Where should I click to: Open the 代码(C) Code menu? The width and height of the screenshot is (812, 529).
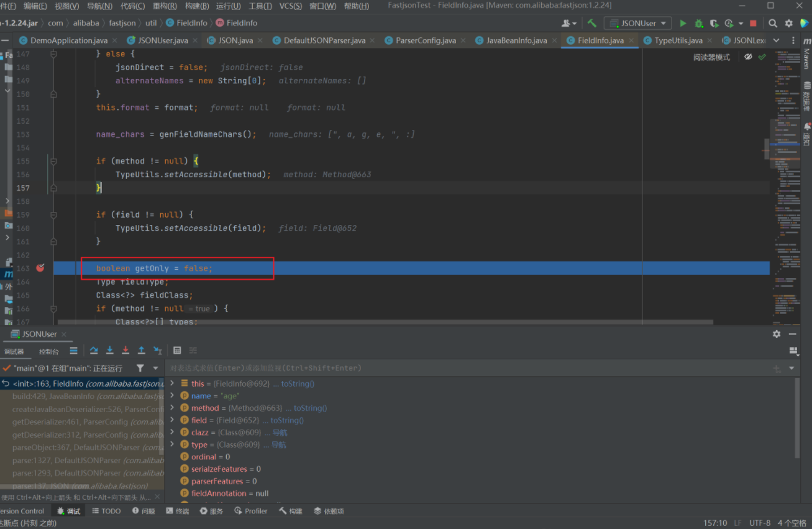(x=132, y=6)
